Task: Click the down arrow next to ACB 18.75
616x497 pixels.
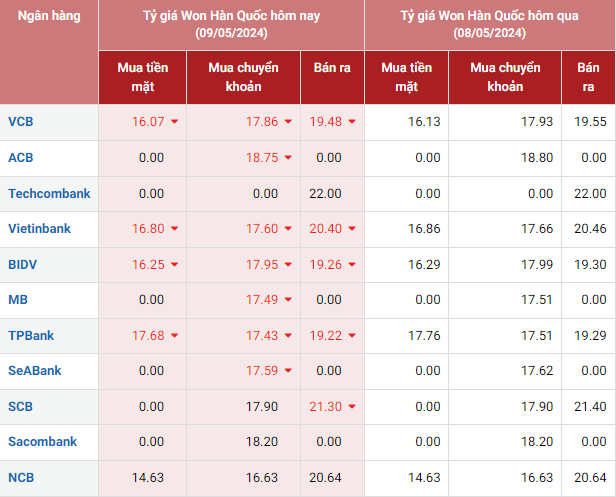Action: point(288,158)
